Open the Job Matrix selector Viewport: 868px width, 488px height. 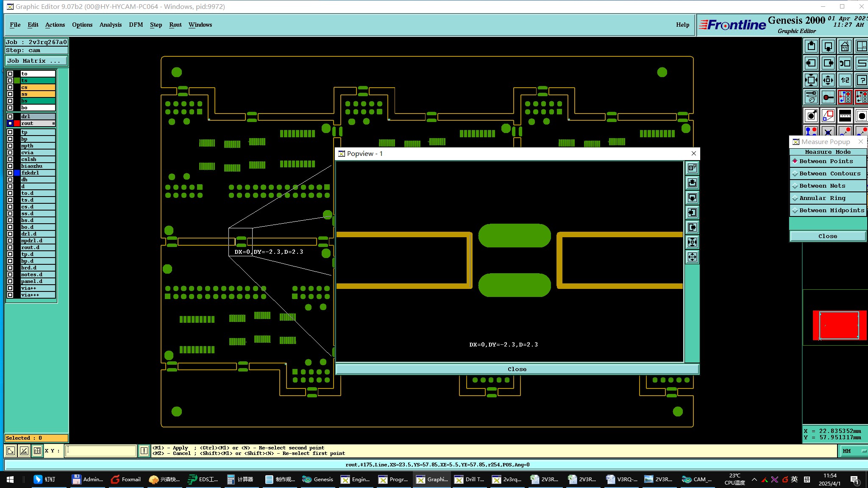tap(36, 61)
